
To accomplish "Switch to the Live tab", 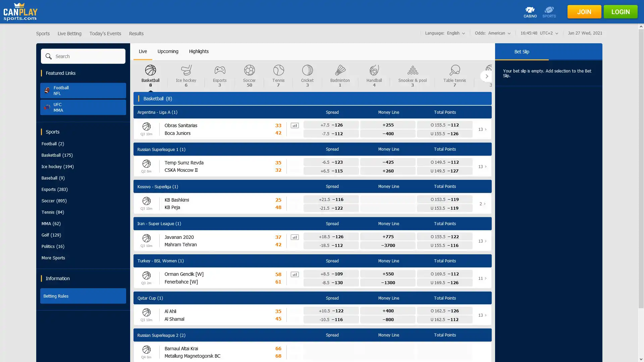I will [x=143, y=51].
